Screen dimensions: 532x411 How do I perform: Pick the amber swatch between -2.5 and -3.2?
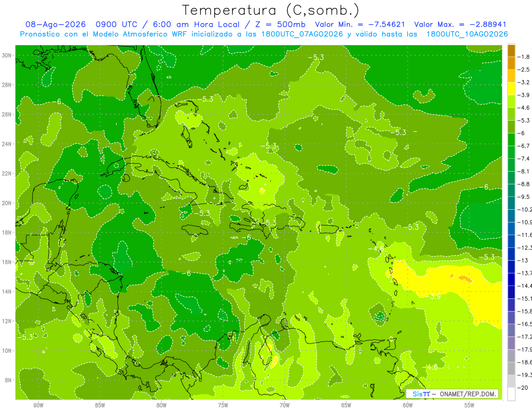pos(511,76)
